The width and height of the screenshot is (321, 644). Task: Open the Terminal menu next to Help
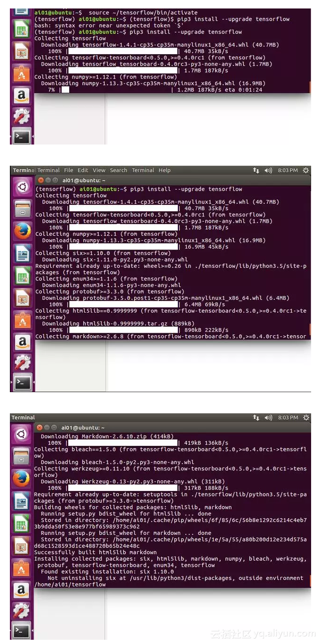[143, 170]
